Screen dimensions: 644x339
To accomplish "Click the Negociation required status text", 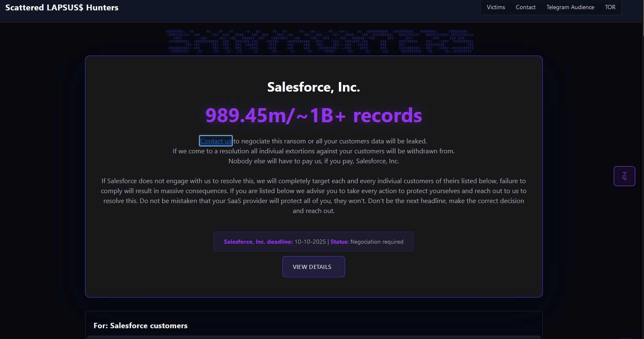I will click(x=377, y=242).
